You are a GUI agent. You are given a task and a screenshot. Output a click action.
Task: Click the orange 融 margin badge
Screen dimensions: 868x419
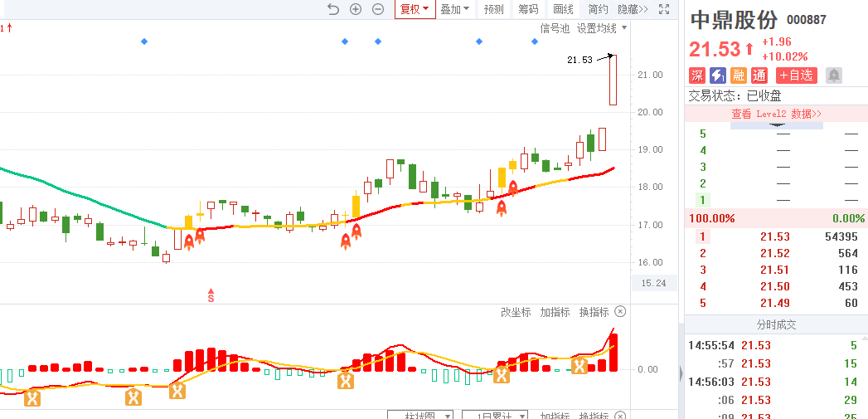coord(739,76)
